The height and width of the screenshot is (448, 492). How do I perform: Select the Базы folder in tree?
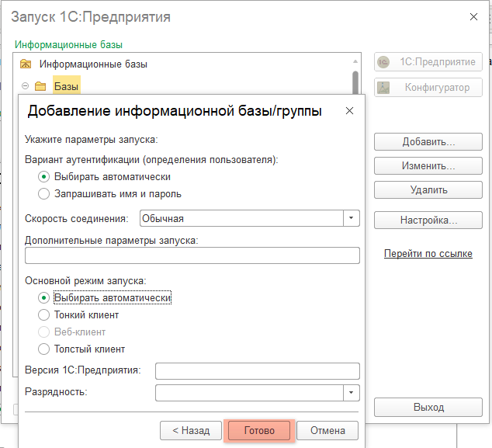66,86
